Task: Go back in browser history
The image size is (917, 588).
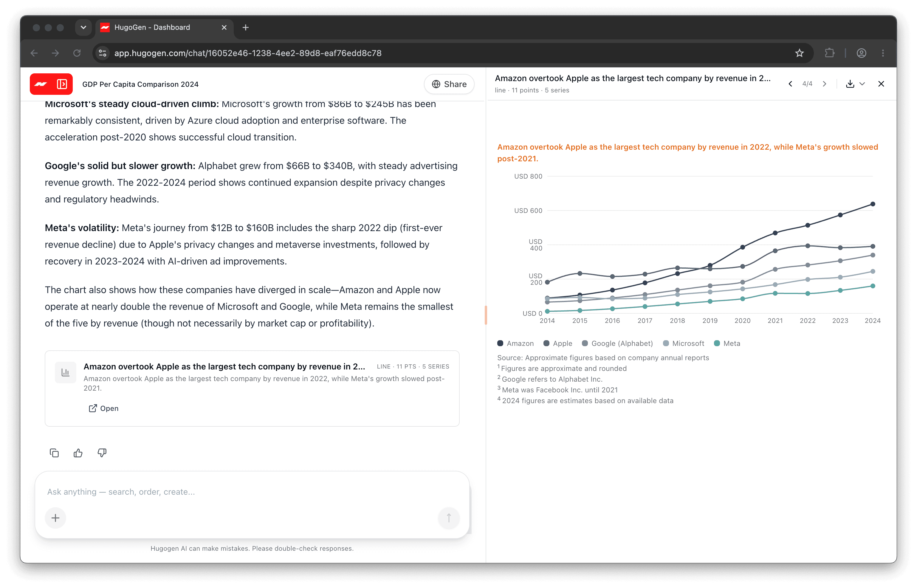Action: 34,53
